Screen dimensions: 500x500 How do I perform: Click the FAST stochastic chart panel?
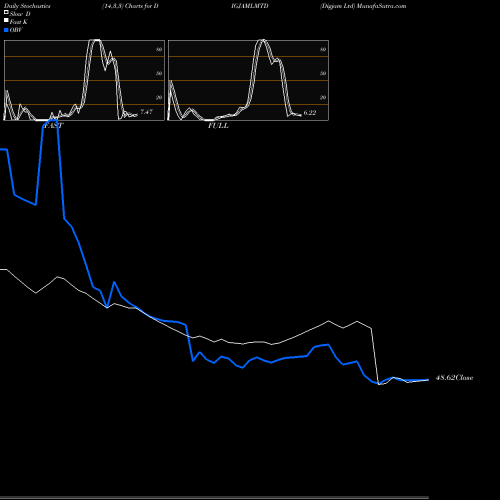84,80
